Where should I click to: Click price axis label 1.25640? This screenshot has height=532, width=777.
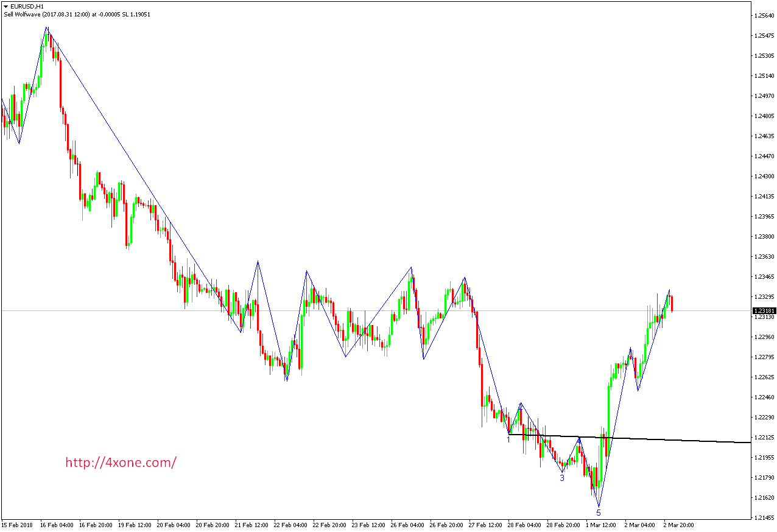(764, 15)
